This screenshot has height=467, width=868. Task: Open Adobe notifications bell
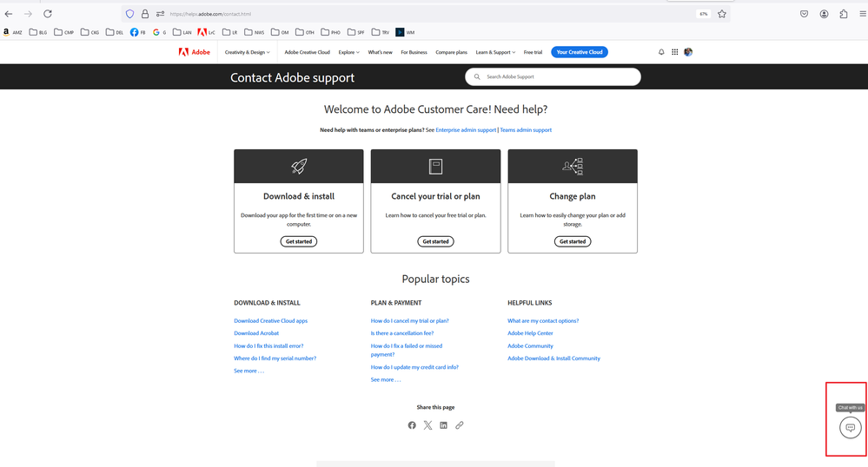click(x=661, y=52)
